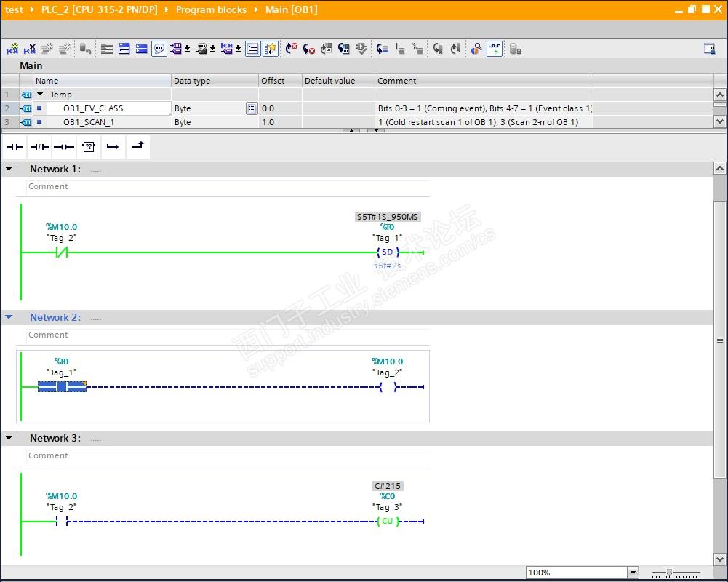The height and width of the screenshot is (582, 728).
Task: Click the test project breadcrumb
Action: pyautogui.click(x=14, y=9)
